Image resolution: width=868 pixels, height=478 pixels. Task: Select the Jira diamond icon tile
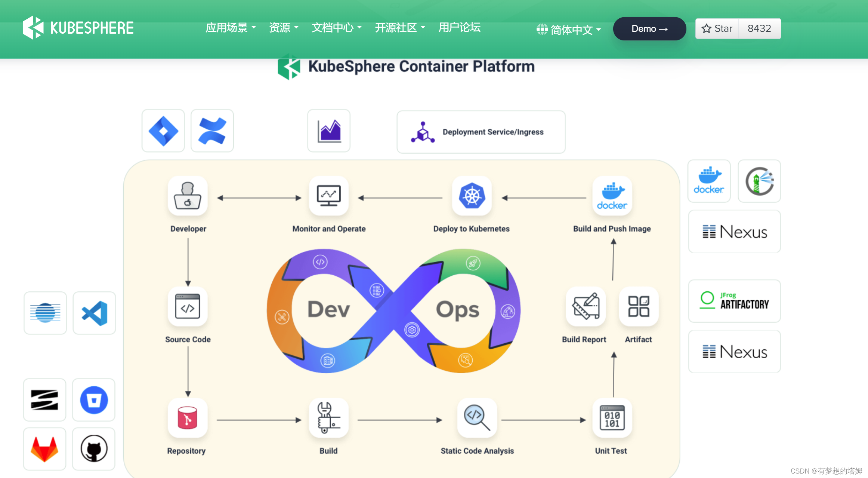[x=163, y=131]
